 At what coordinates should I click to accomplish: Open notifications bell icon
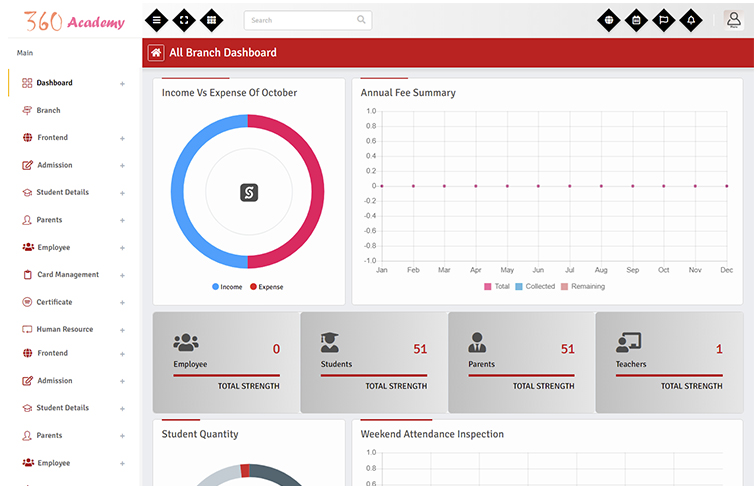tap(691, 20)
